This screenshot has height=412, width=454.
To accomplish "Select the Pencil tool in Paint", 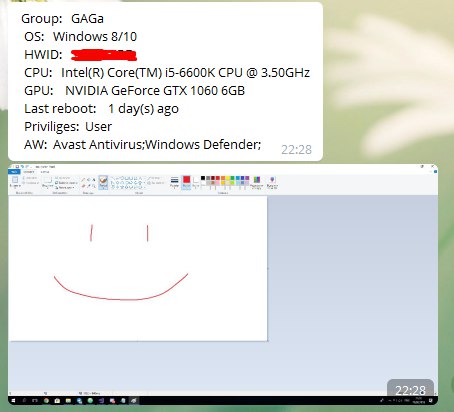I will click(x=83, y=180).
